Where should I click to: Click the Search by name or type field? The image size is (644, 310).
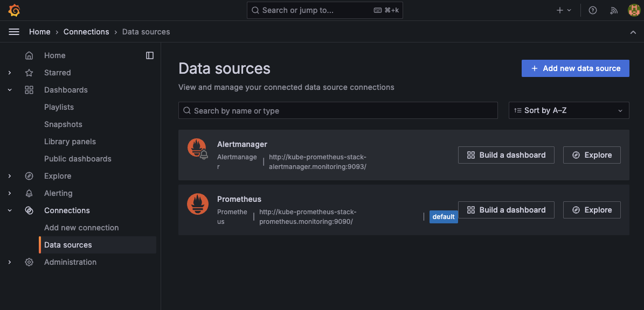[338, 110]
